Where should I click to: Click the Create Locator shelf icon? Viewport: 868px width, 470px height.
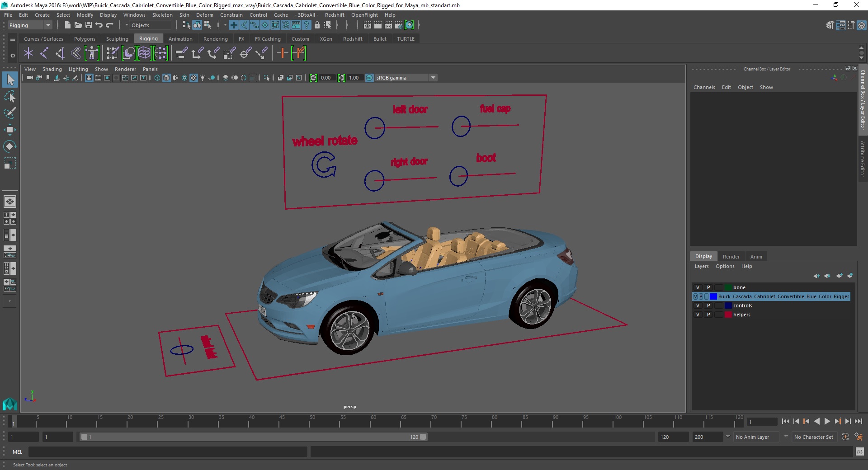(28, 53)
